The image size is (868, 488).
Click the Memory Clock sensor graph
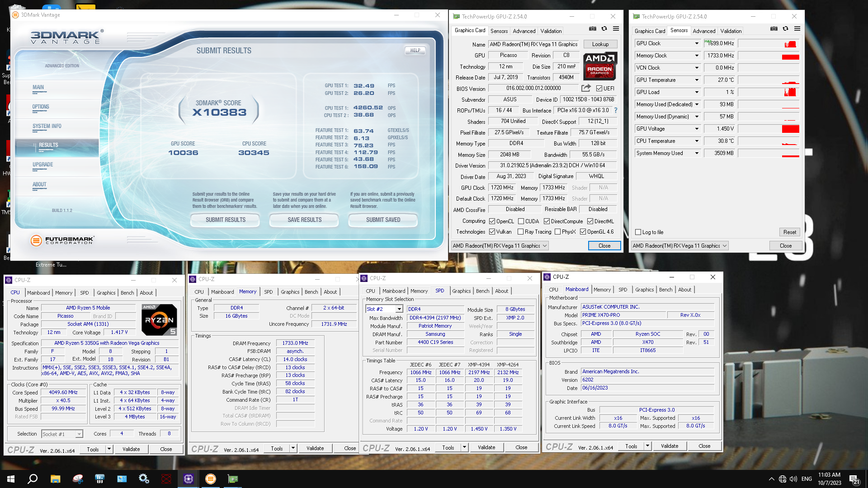point(768,56)
